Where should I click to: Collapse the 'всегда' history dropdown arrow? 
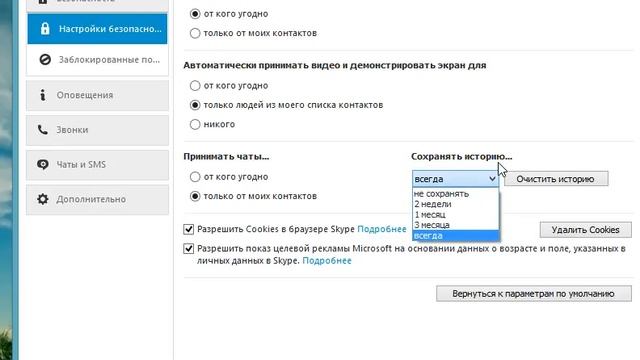tap(492, 179)
